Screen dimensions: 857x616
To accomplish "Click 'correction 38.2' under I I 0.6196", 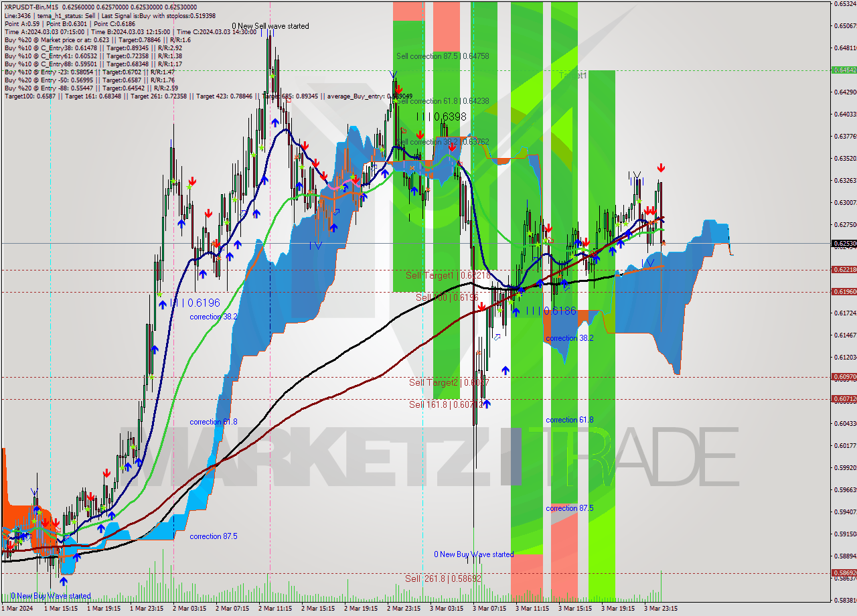I will coord(213,317).
